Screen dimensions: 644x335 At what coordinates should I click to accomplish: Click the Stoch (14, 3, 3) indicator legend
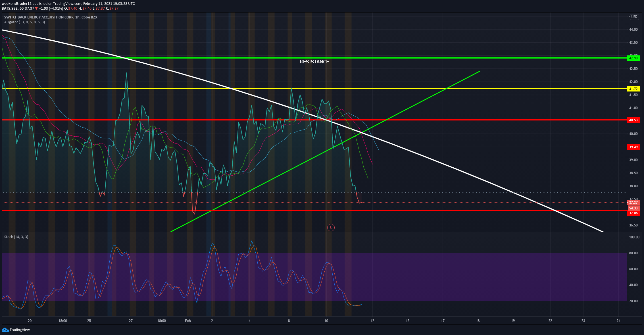click(x=16, y=237)
